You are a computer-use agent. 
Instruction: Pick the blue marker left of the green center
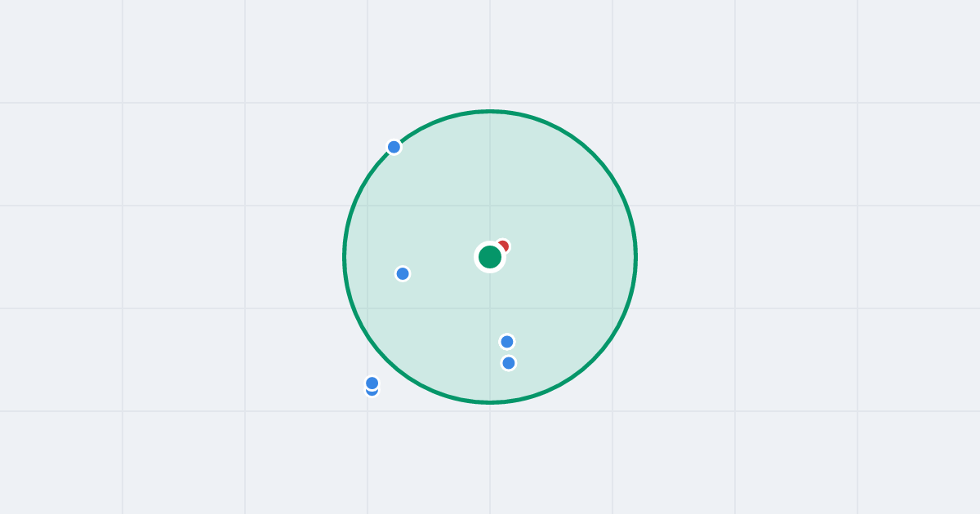coord(403,273)
